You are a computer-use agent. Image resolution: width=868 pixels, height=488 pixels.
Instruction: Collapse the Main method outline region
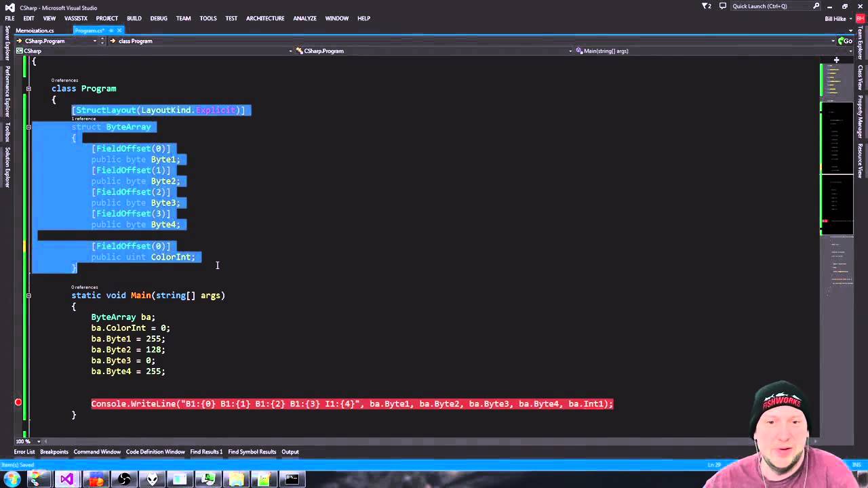coord(28,296)
